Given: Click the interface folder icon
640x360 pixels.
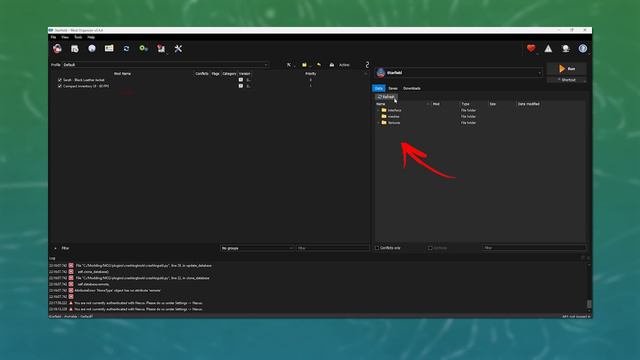Looking at the screenshot, I should (384, 110).
